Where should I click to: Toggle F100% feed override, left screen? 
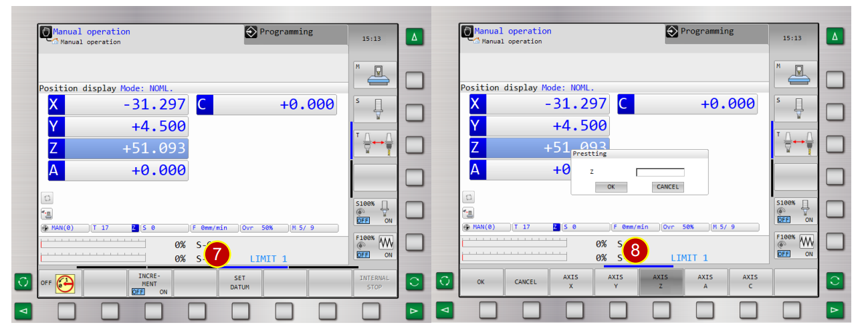(374, 246)
